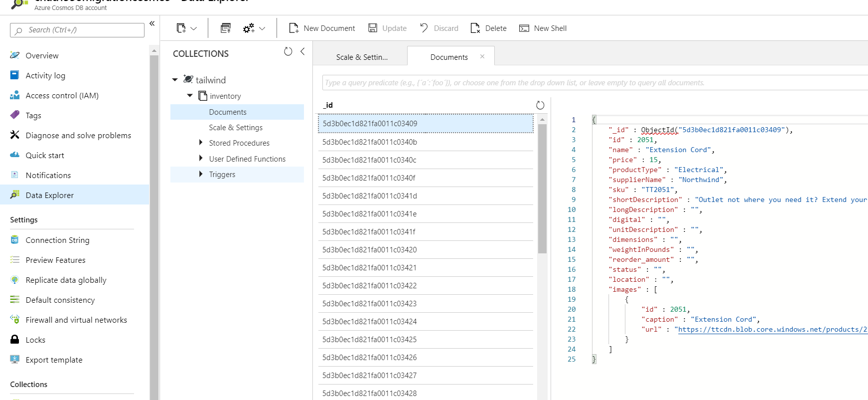The image size is (868, 400).
Task: Collapse the tailwind database node
Action: coord(175,80)
